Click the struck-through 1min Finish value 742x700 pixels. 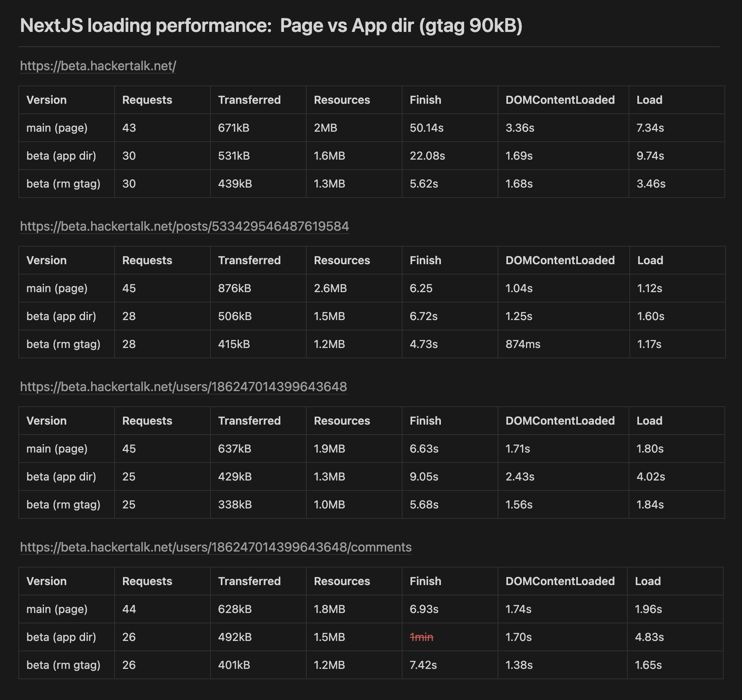click(421, 637)
